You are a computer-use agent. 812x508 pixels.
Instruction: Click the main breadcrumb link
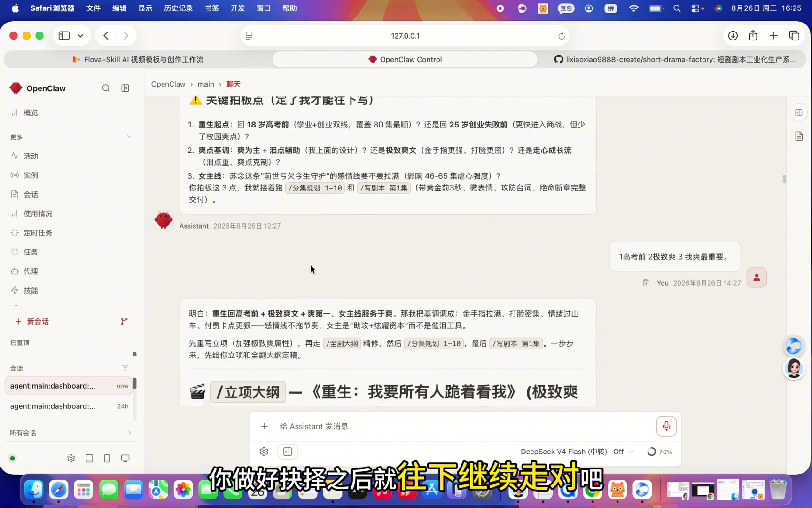pos(206,84)
